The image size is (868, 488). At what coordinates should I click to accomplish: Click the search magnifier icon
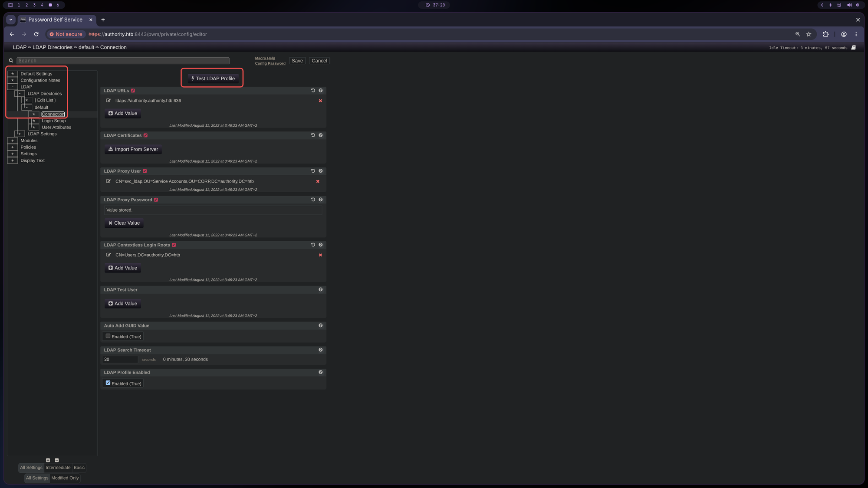click(11, 61)
